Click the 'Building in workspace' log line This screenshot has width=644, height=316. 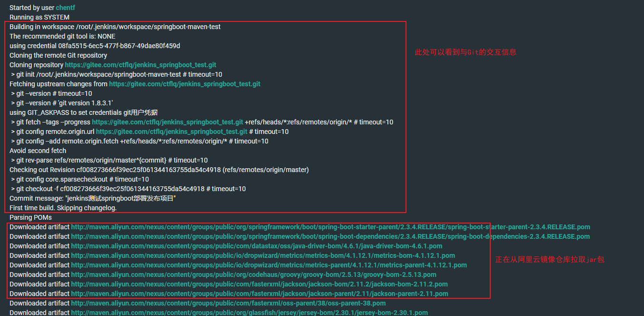(115, 27)
